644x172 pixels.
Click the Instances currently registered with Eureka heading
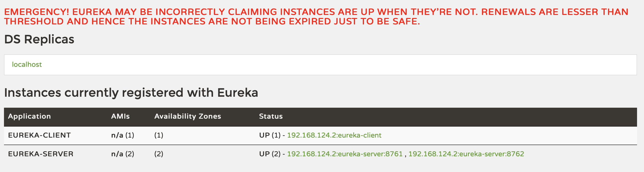pos(131,93)
